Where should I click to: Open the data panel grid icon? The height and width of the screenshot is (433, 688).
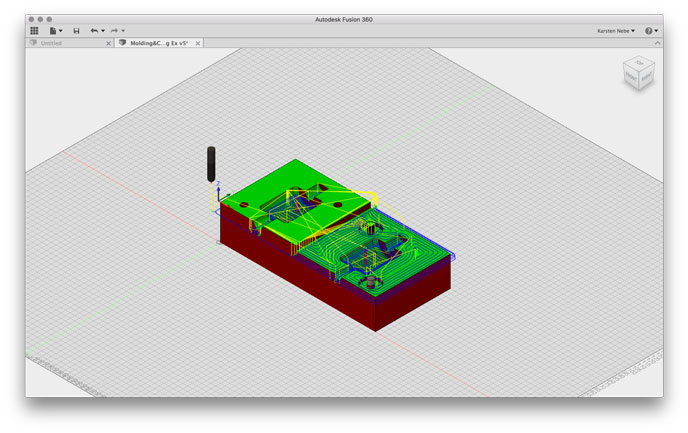(x=34, y=31)
